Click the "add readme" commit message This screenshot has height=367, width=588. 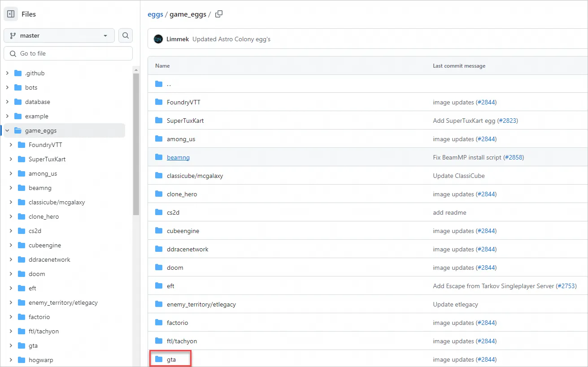449,212
